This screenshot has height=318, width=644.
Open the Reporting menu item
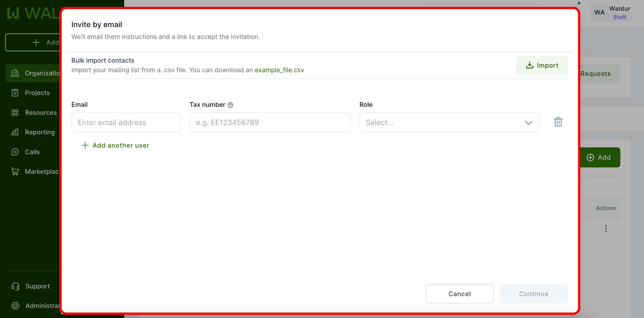[x=40, y=132]
